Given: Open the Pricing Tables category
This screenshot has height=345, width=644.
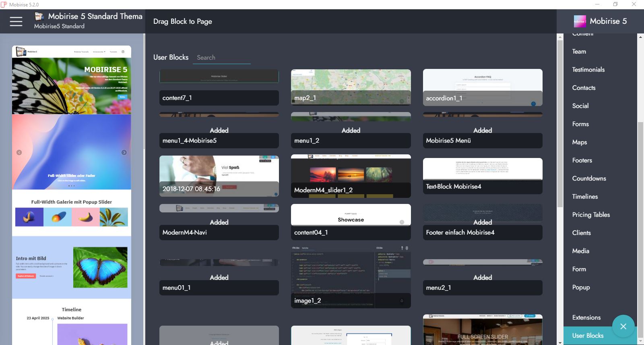Looking at the screenshot, I should (590, 215).
